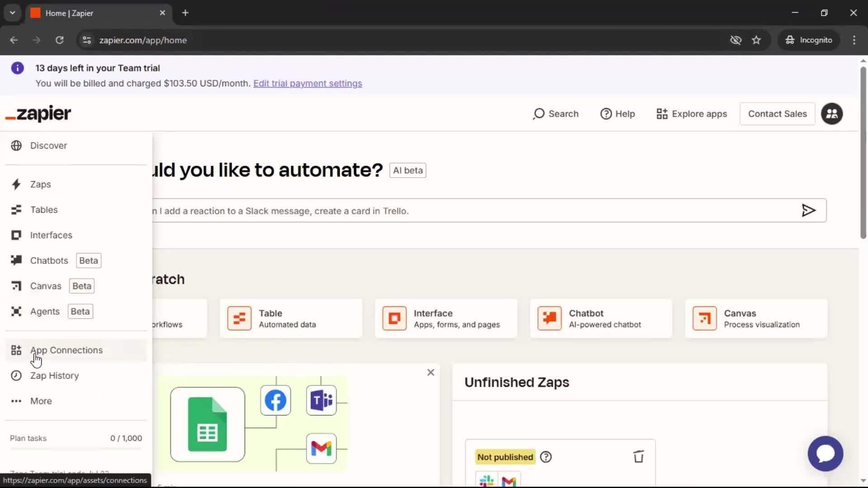
Task: Click the address bar URL
Action: tap(143, 40)
